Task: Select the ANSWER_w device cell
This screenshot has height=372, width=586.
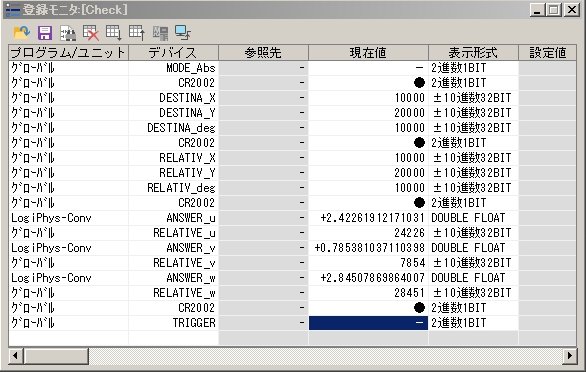Action: pos(173,278)
